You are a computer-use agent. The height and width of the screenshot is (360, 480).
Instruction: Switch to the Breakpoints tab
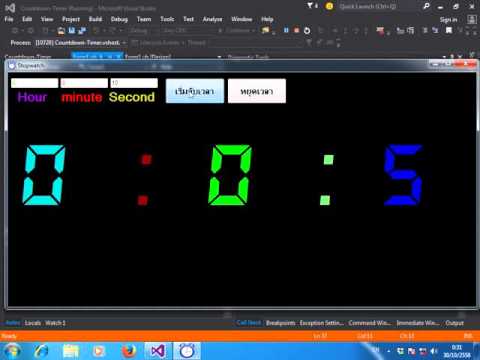(x=280, y=323)
